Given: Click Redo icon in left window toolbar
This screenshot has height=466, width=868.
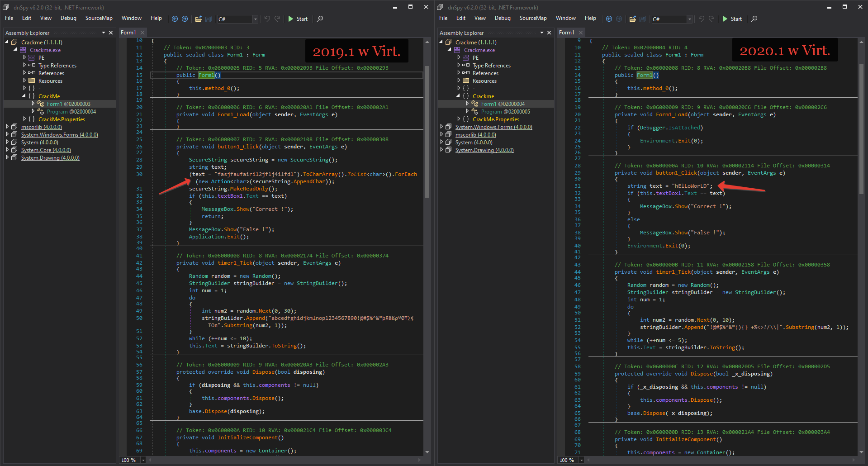Looking at the screenshot, I should [x=277, y=19].
